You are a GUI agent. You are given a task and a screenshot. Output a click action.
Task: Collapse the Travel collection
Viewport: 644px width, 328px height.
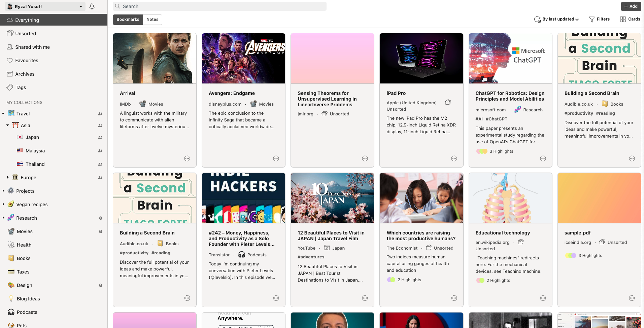coord(3,113)
